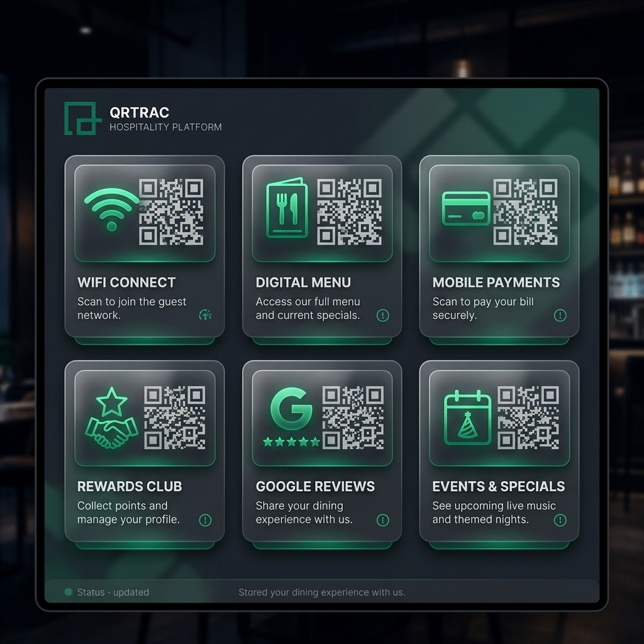
Task: Click the five-star rating row under Google logo
Action: pyautogui.click(x=292, y=442)
